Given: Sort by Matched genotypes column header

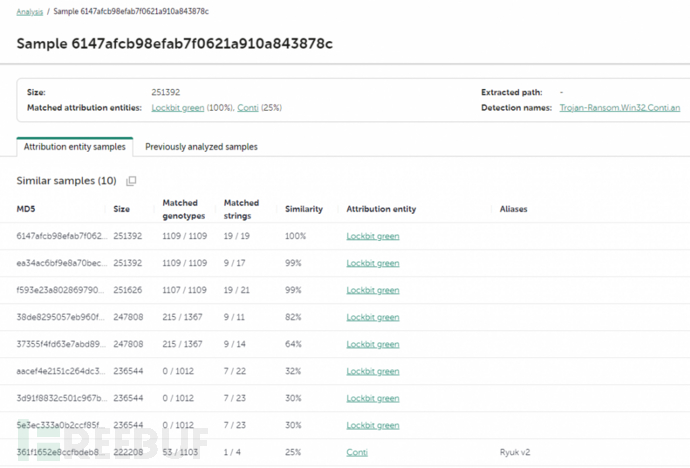Looking at the screenshot, I should point(184,209).
